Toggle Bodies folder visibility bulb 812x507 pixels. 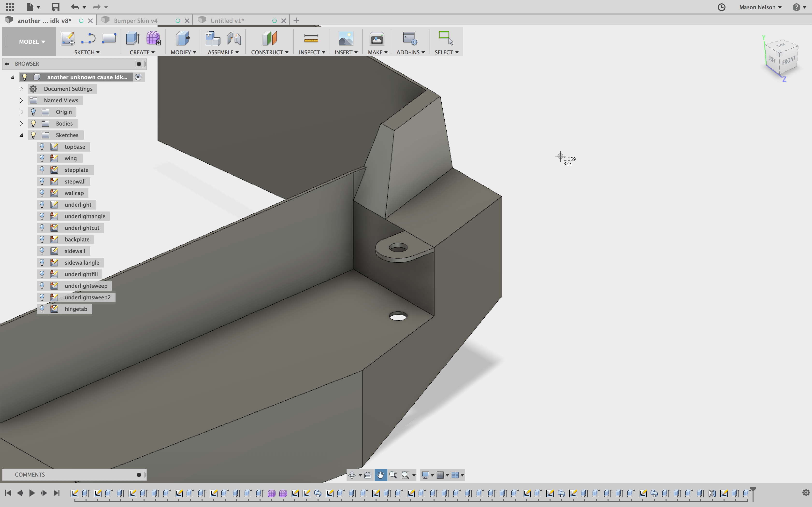point(33,123)
